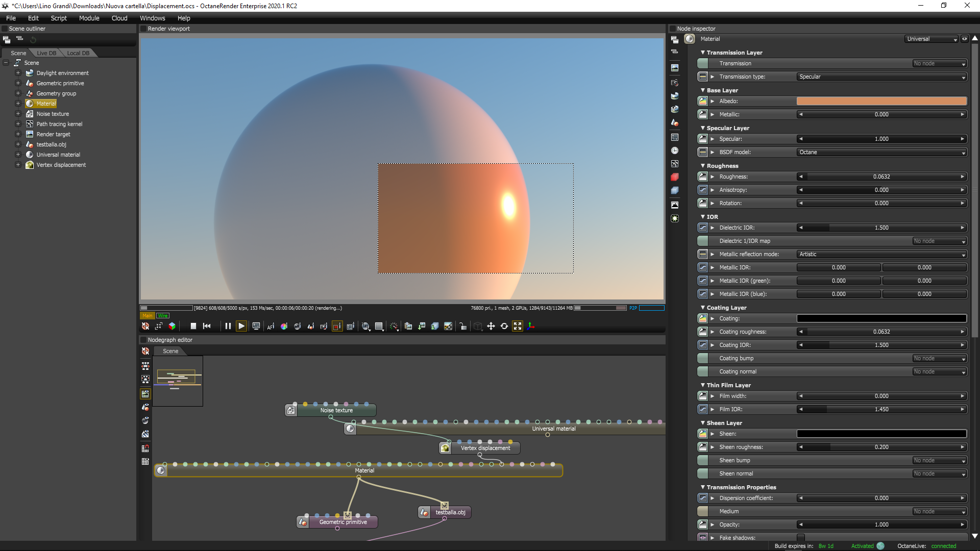The width and height of the screenshot is (980, 551).
Task: Stop the render with the stop button
Action: pos(193,326)
